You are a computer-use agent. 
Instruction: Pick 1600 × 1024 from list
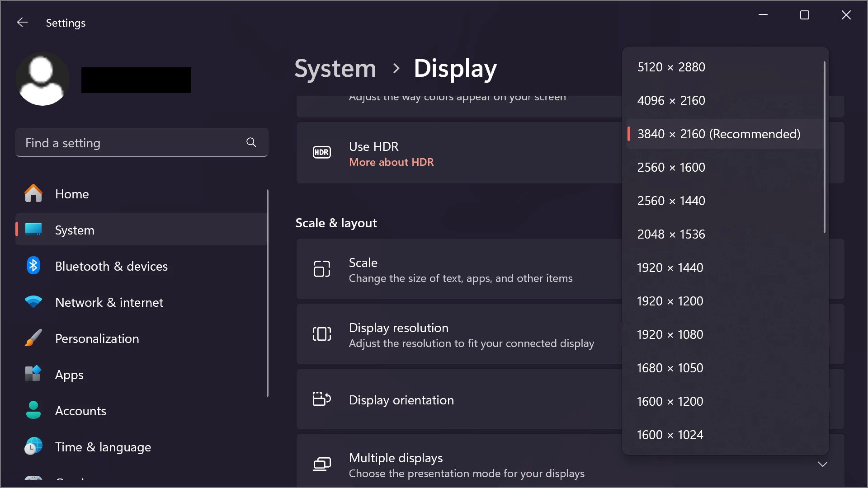tap(670, 435)
